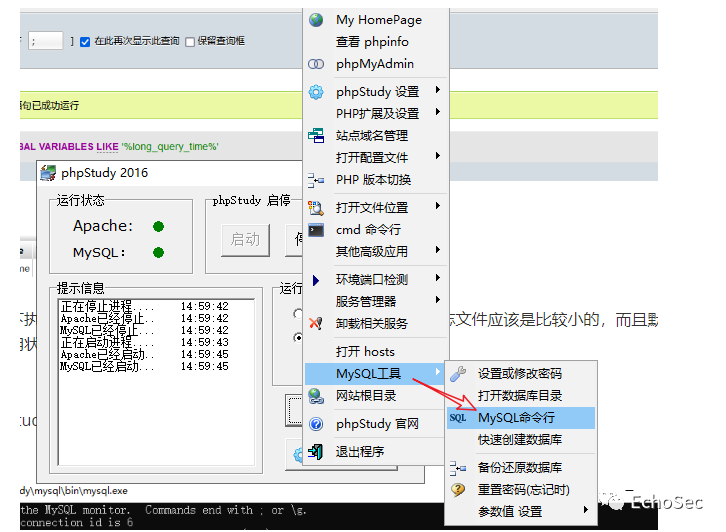Click the Apache green status indicator

(158, 226)
